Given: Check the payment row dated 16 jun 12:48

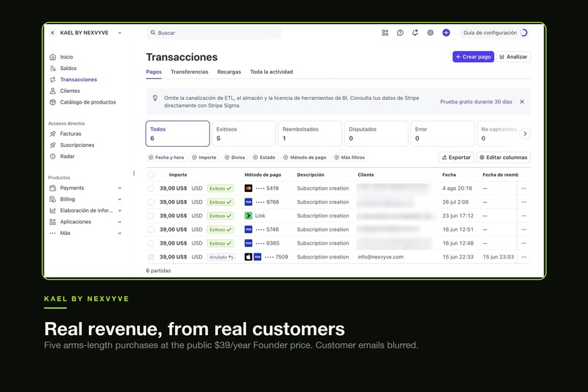Looking at the screenshot, I should pos(151,243).
